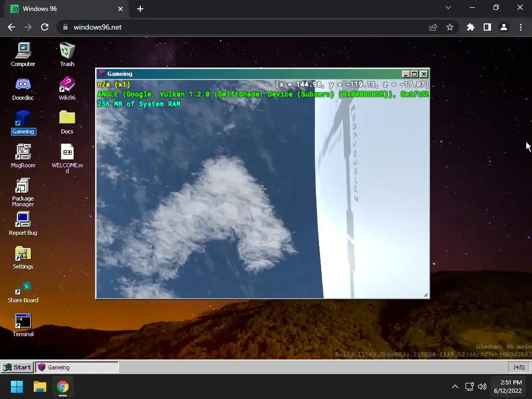Select the Gameing desktop shortcut

23,122
